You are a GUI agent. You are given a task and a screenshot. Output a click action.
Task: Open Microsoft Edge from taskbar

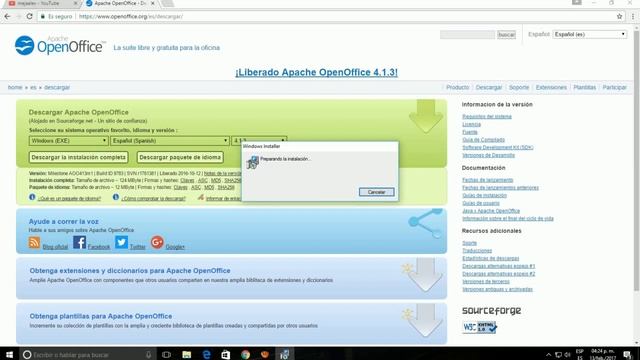(x=207, y=355)
